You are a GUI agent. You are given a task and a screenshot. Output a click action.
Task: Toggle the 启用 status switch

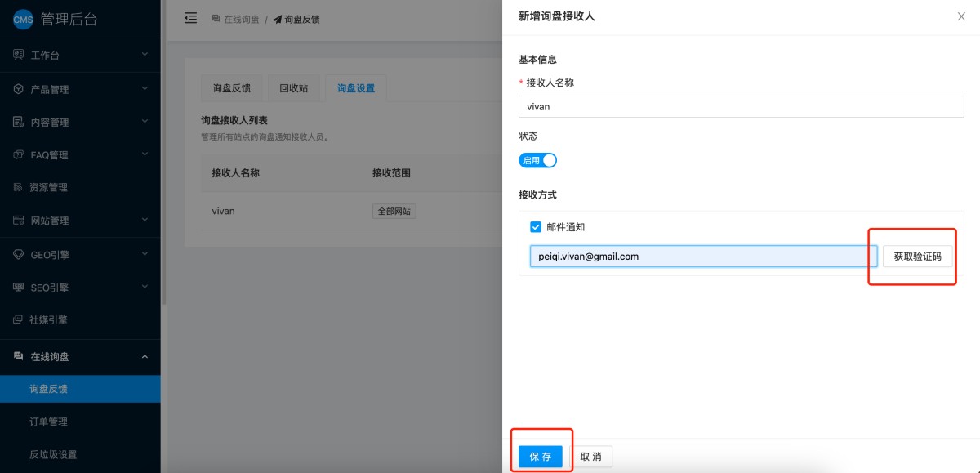(537, 160)
